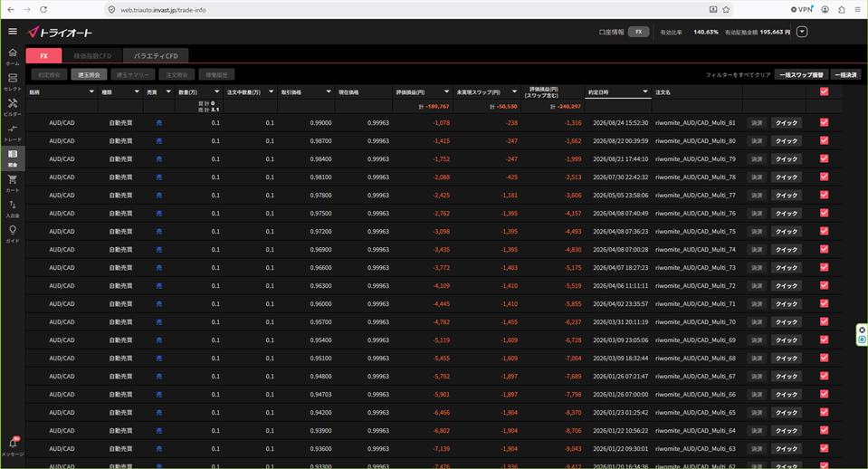Switch to the 株価指数CFD tab
This screenshot has height=469, width=868.
[92, 56]
